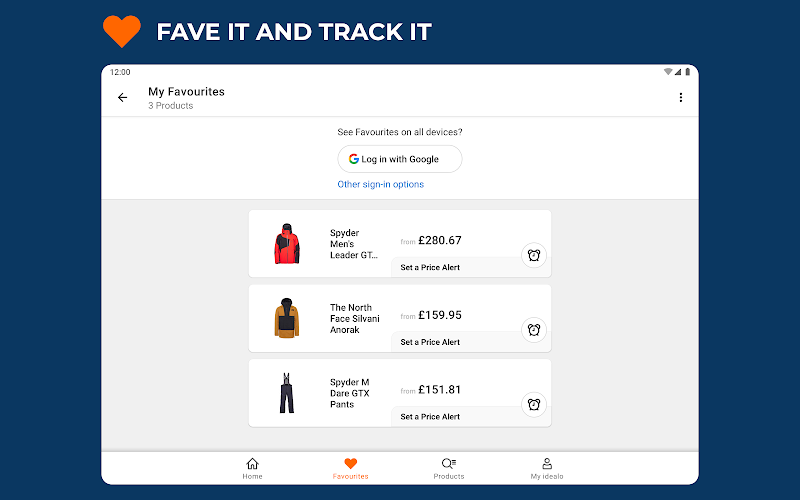
Task: Set a Price Alert for Spyder Leader jacket
Action: pos(431,268)
